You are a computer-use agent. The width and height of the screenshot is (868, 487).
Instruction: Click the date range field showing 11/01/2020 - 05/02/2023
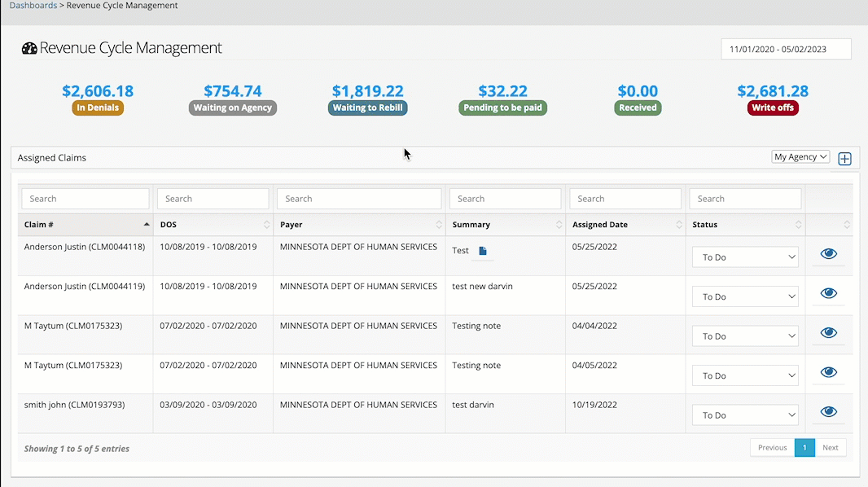tap(786, 49)
